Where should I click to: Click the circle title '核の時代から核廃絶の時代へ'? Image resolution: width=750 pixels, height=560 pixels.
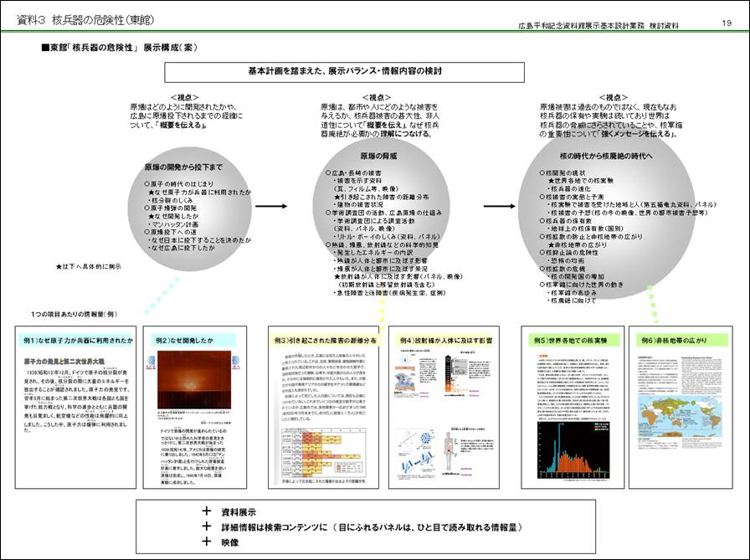(x=606, y=156)
